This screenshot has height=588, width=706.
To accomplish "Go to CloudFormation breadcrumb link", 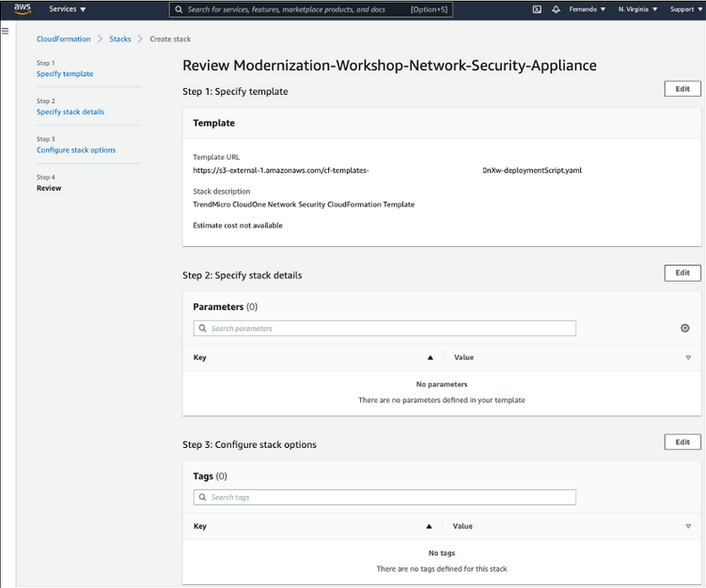I will pos(64,39).
